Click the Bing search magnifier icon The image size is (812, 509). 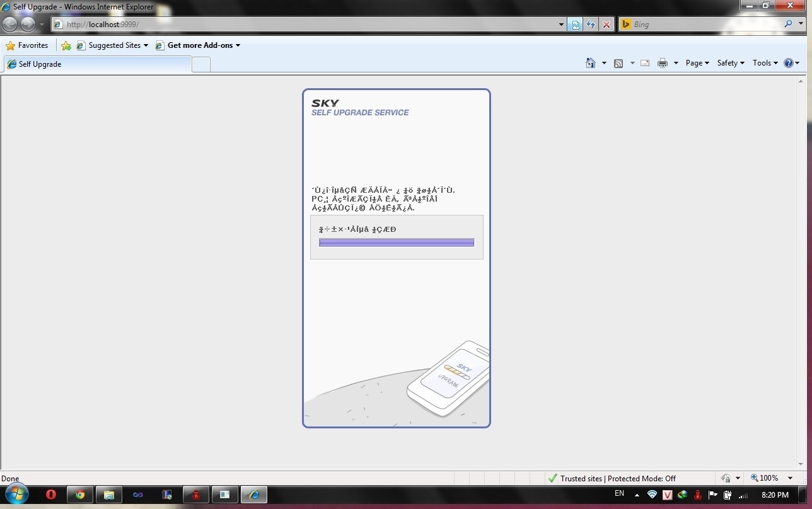(789, 24)
